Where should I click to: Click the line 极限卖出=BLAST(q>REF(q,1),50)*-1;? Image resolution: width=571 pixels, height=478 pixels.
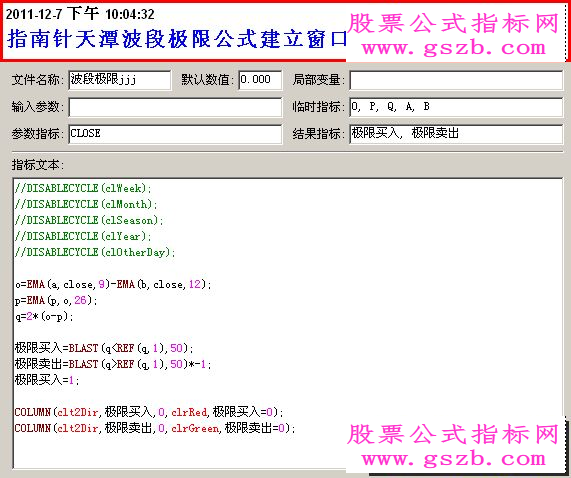click(113, 364)
